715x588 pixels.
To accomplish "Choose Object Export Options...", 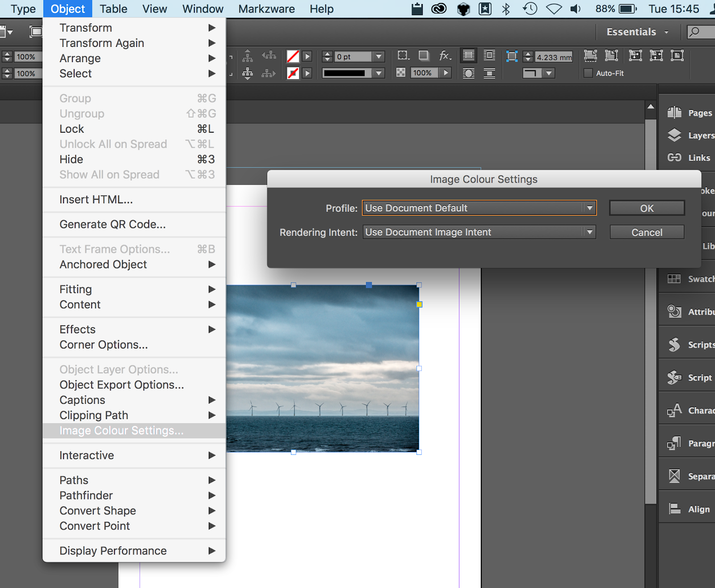I will (x=134, y=385).
